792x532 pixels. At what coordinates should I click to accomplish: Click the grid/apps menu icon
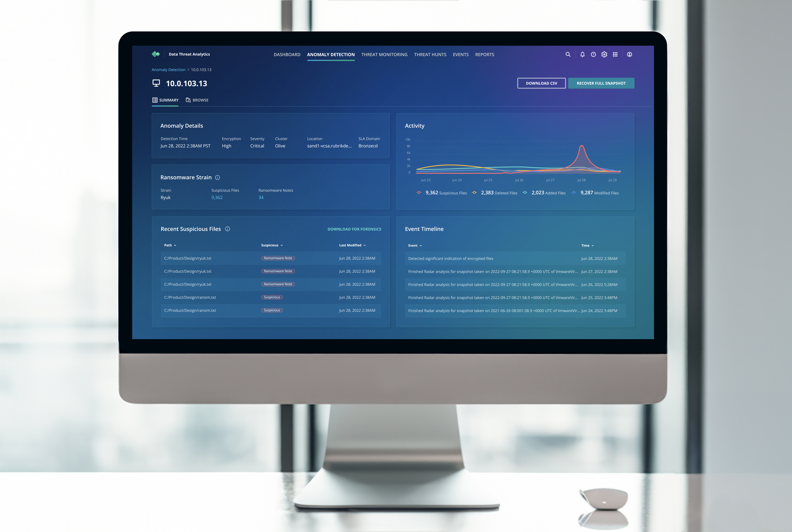(x=615, y=54)
